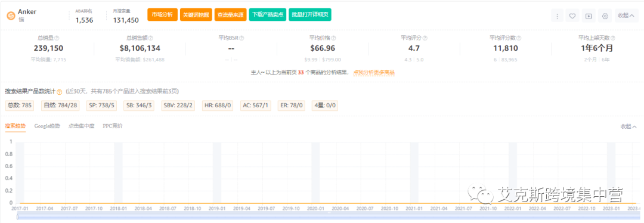Screen dimensions: 644x223
Task: Open the 点我分析更多商品 link
Action: coord(374,72)
